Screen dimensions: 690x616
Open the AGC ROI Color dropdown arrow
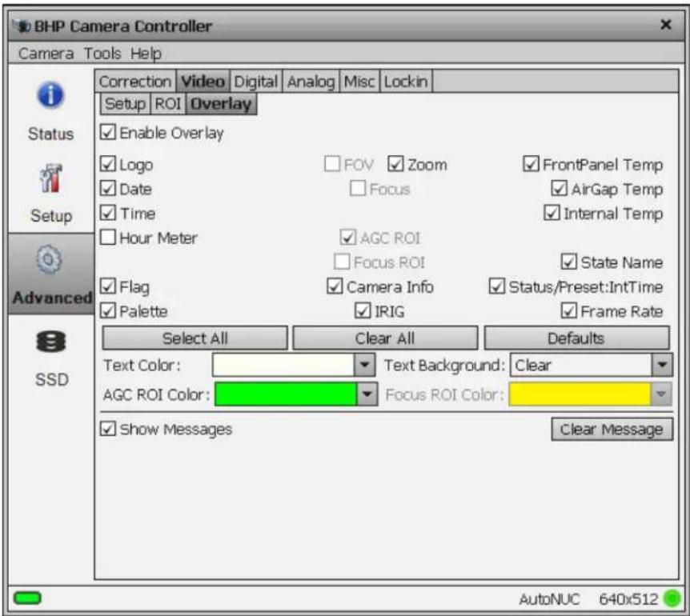(x=367, y=394)
